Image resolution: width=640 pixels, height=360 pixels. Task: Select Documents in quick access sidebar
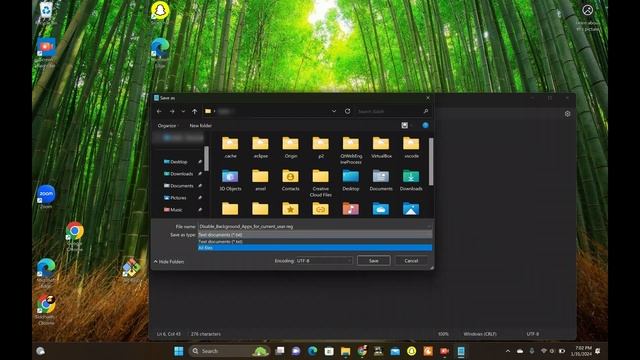tap(182, 186)
